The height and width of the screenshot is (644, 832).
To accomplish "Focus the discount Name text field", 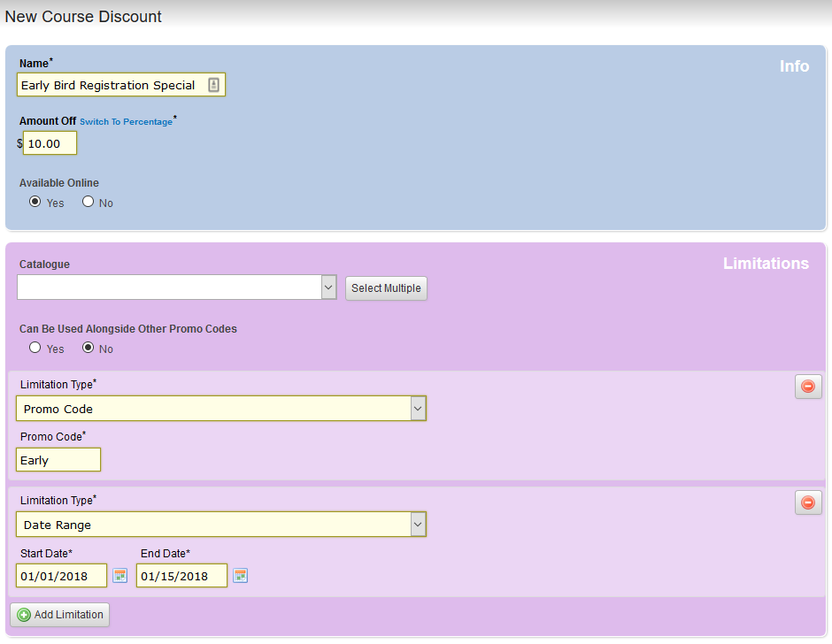I will 111,85.
